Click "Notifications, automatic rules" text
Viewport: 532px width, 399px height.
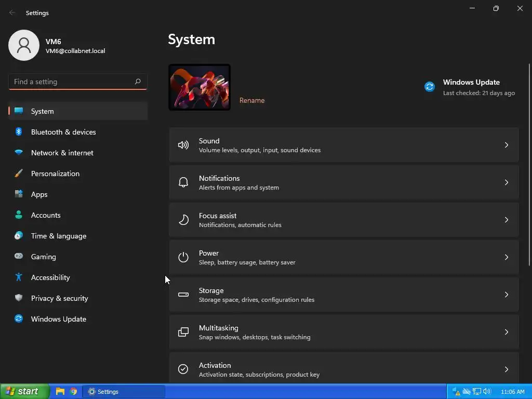pyautogui.click(x=240, y=224)
